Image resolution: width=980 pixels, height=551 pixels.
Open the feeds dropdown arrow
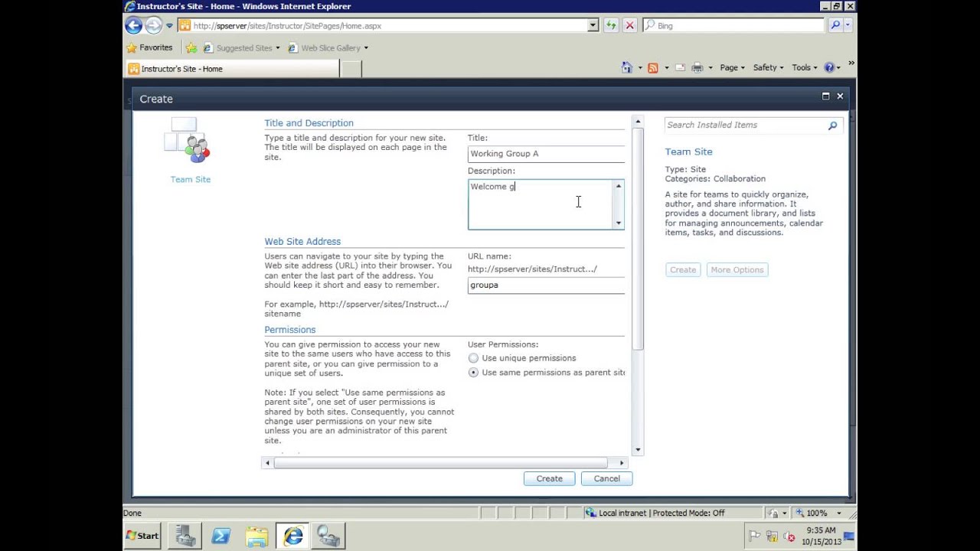click(666, 68)
